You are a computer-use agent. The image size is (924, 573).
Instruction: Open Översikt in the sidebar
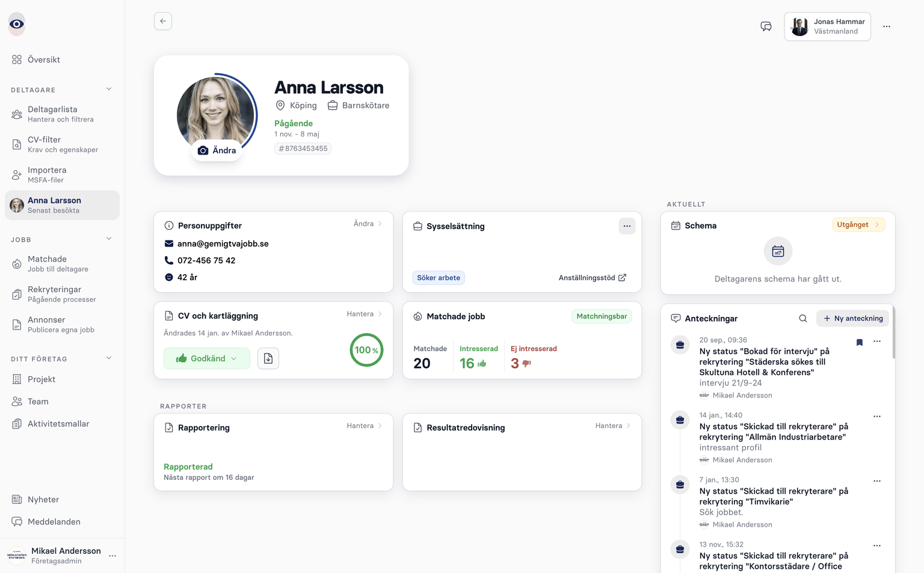[43, 60]
